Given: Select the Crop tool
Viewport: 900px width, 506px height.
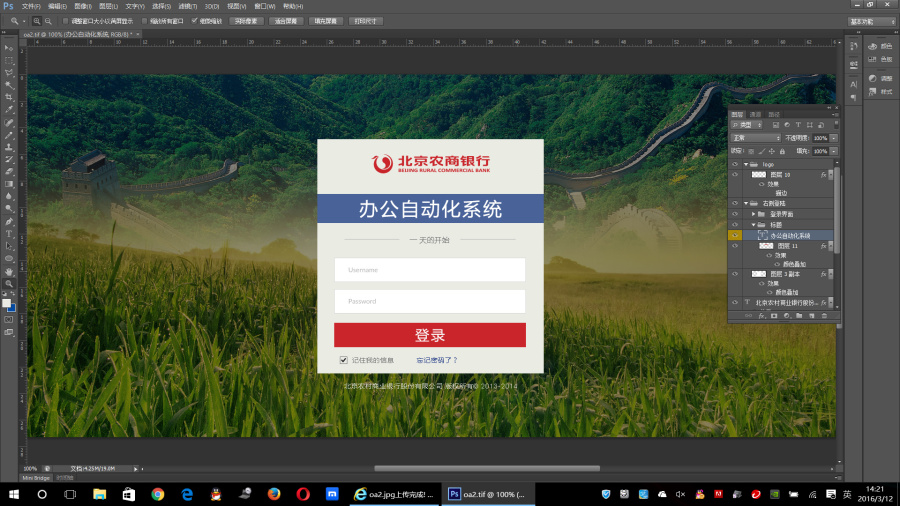Looking at the screenshot, I should click(x=9, y=97).
